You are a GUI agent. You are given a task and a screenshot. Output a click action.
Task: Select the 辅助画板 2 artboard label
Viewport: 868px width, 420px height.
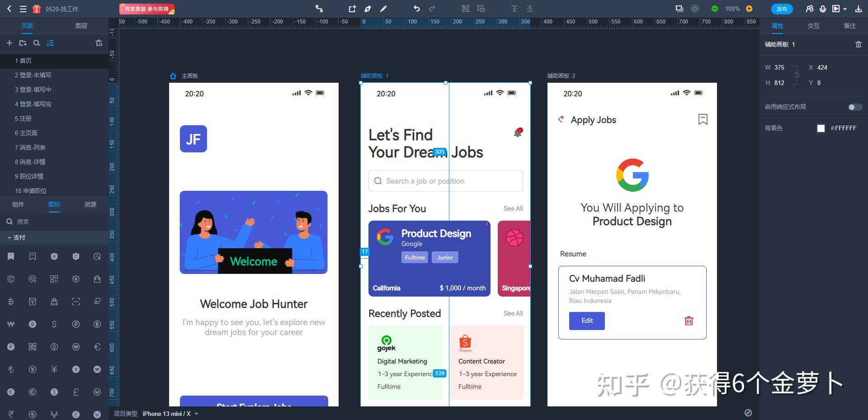click(561, 76)
